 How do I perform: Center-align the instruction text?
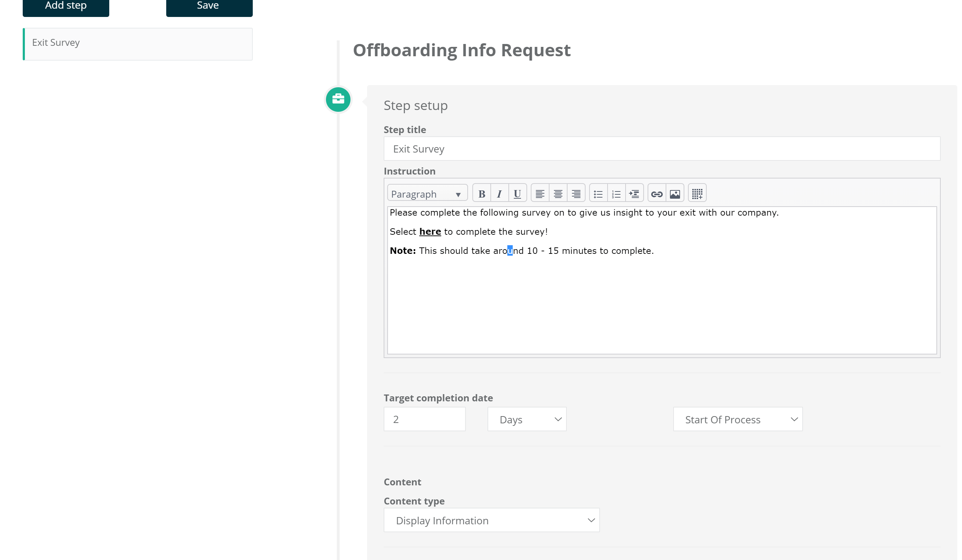558,194
